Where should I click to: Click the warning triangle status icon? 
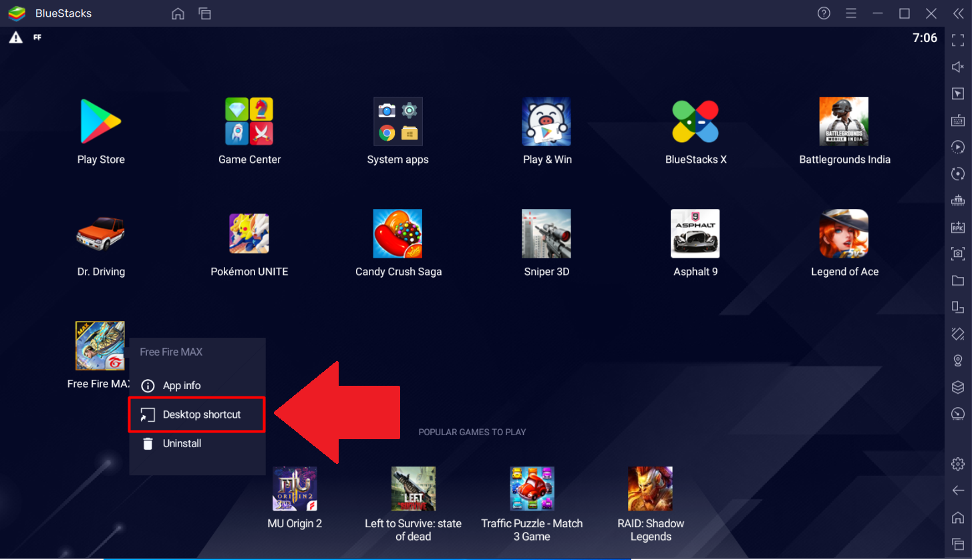[15, 38]
